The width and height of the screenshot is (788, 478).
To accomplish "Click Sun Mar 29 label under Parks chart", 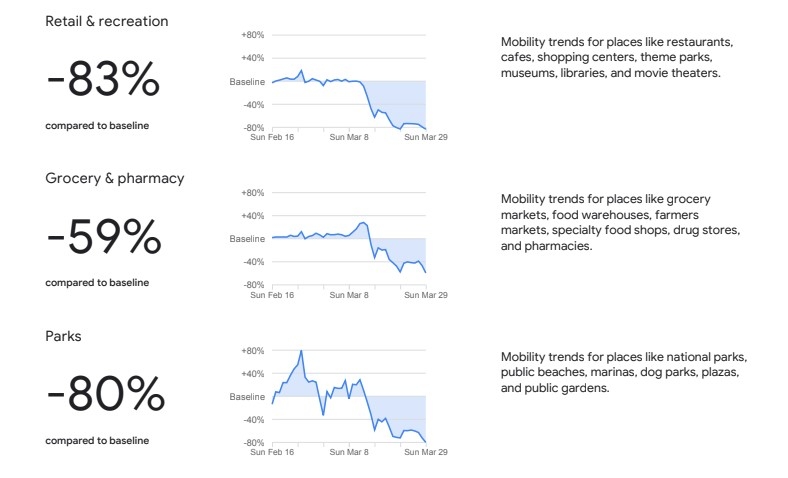I will coord(425,452).
